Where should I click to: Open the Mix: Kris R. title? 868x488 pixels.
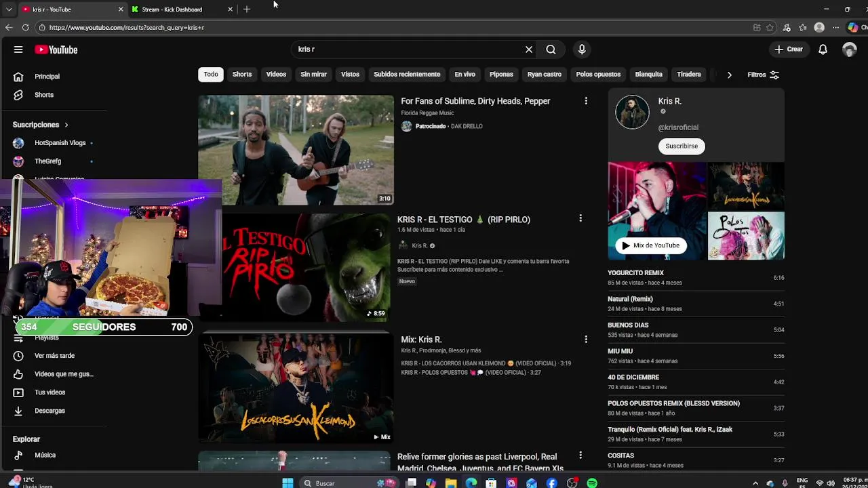click(421, 340)
